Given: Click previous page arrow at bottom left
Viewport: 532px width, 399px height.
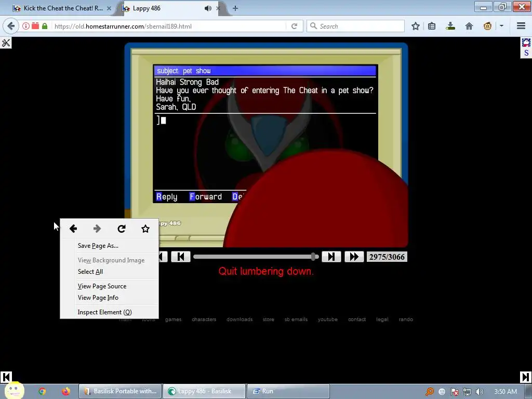Looking at the screenshot, I should click(6, 377).
